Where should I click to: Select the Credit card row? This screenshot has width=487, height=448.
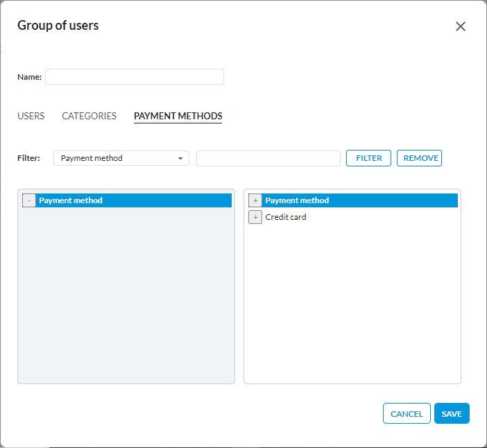click(x=286, y=217)
